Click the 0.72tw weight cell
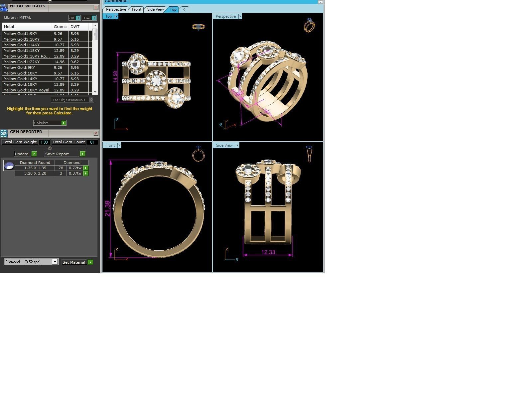The image size is (532, 399). click(x=75, y=168)
